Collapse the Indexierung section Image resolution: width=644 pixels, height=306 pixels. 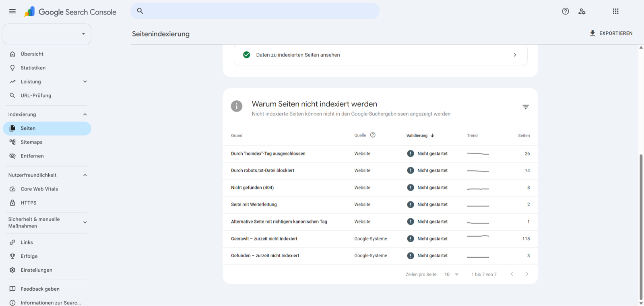(85, 114)
